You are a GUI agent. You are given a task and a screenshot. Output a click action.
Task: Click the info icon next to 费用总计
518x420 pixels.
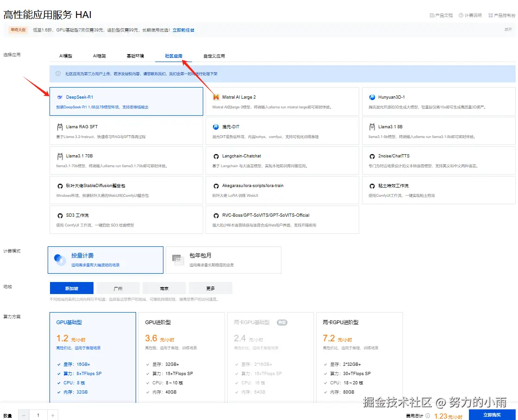427,416
